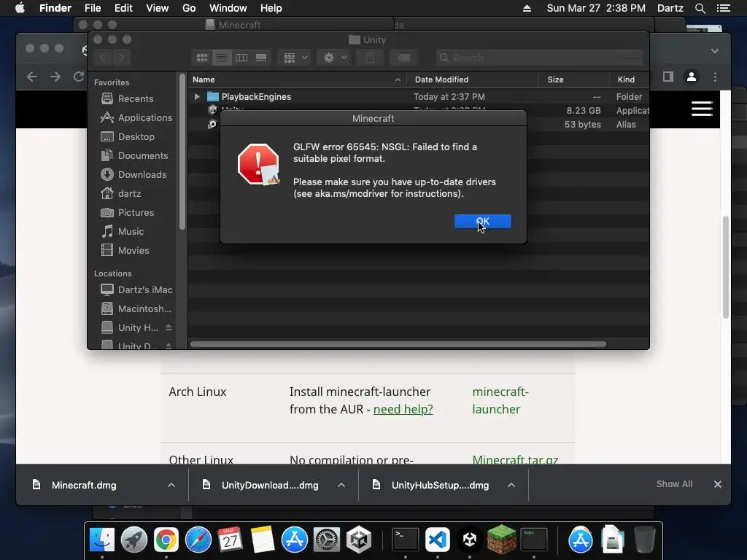Open Minecraft.dmg download options chevron
The width and height of the screenshot is (747, 560).
click(x=171, y=485)
